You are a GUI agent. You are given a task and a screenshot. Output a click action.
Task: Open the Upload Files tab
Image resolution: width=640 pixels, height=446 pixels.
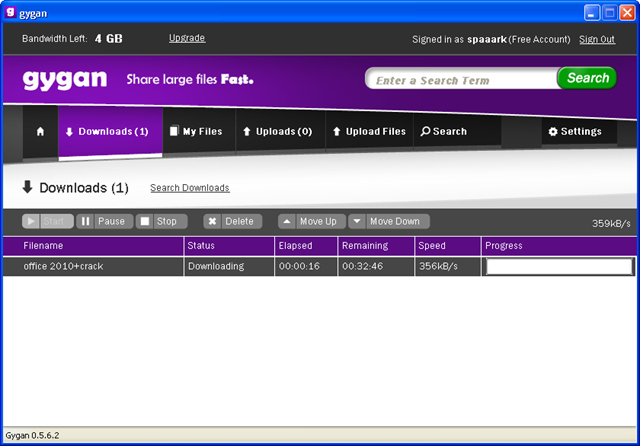(x=369, y=131)
